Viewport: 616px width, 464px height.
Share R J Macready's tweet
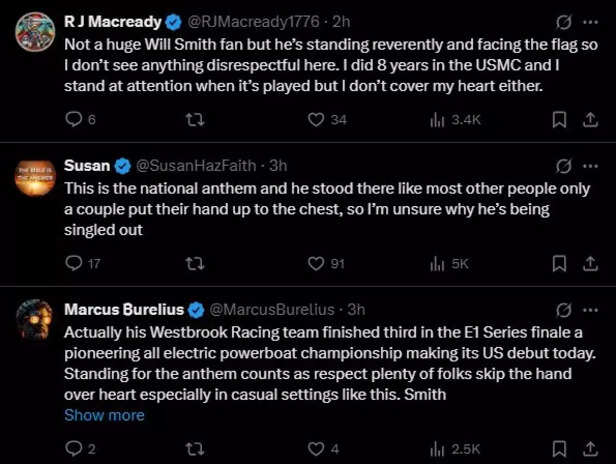tap(590, 120)
